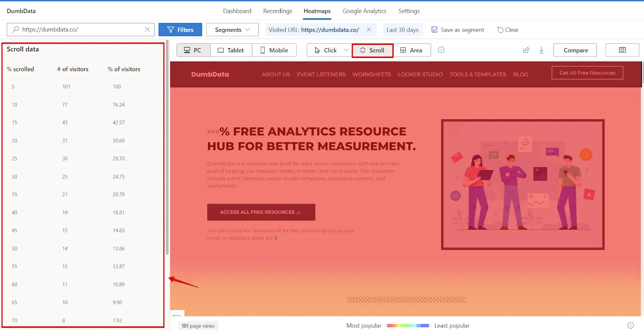This screenshot has height=330, width=644.
Task: Switch to Mobile device view
Action: 275,50
